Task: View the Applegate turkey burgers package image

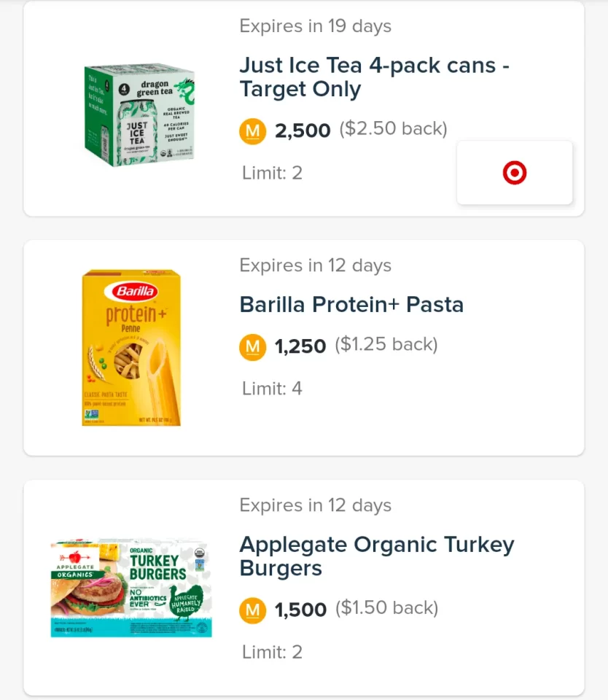Action: 131,588
